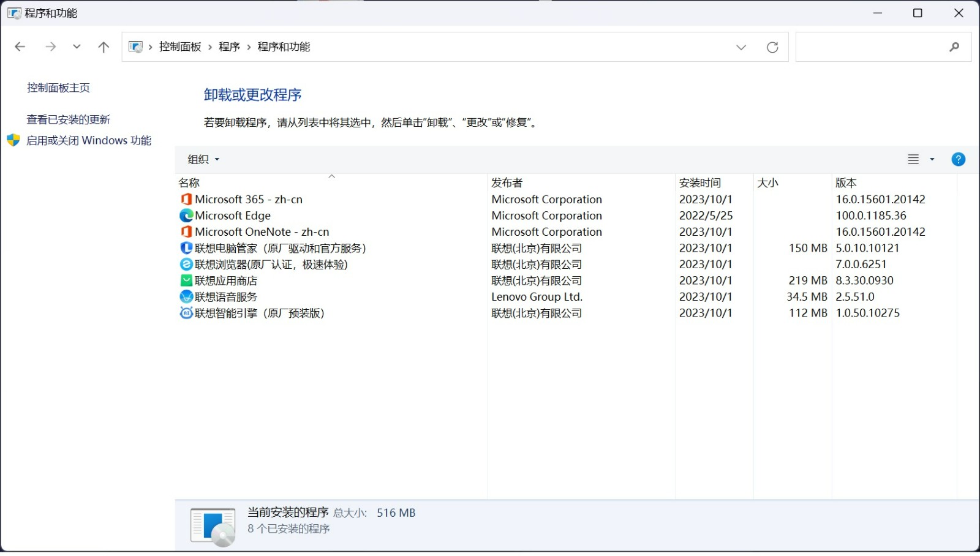Click the 联想智能引擎 program icon
The image size is (980, 556).
tap(186, 313)
